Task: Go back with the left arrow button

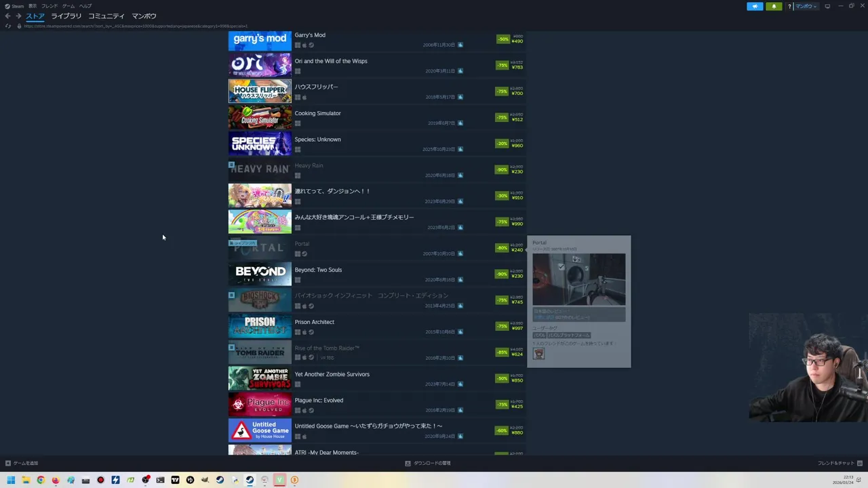Action: (x=7, y=16)
